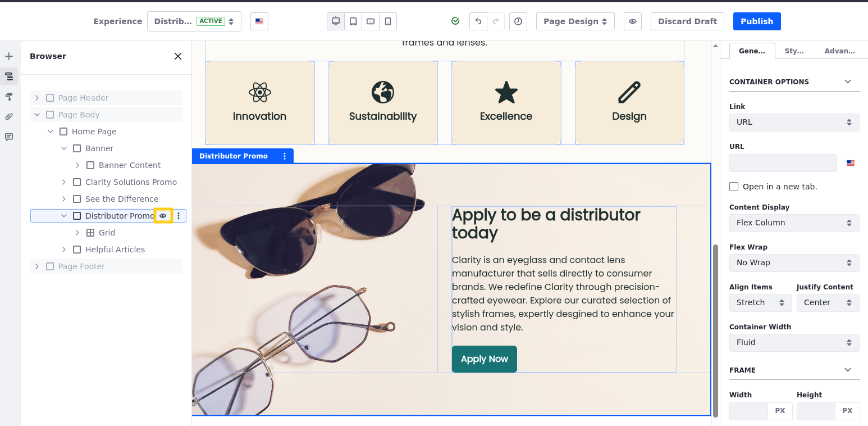Open the Comments sidebar icon

tap(9, 137)
